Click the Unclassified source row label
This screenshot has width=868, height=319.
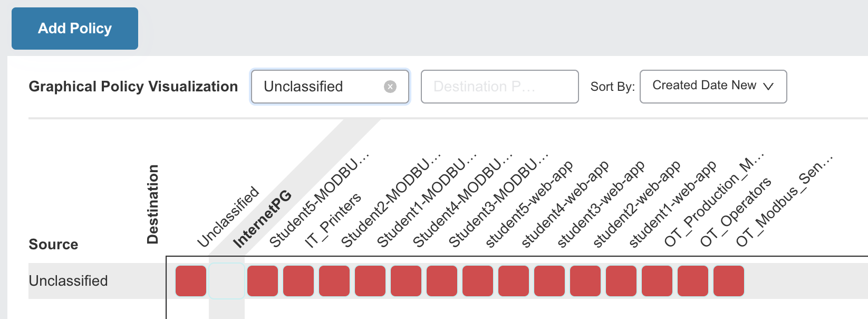(68, 281)
